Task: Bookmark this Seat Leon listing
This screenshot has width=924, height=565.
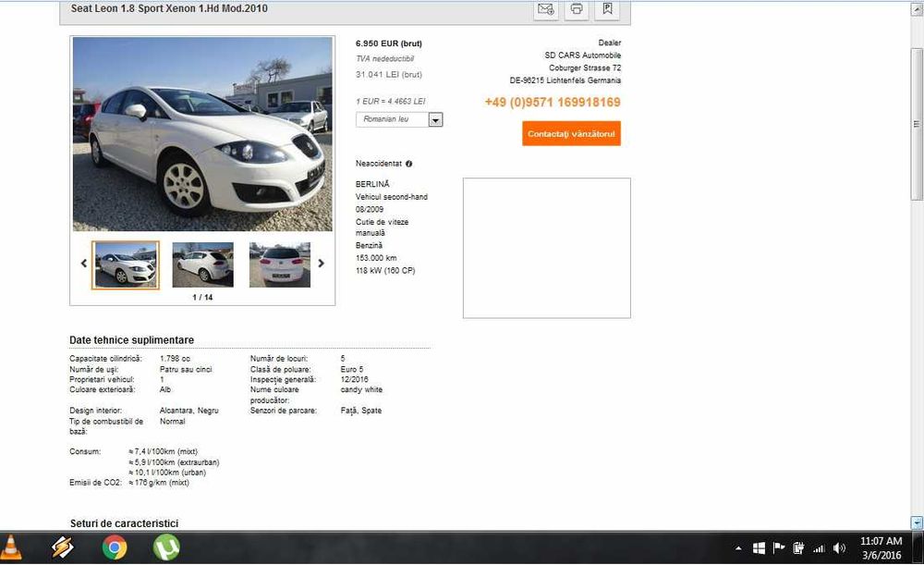Action: pyautogui.click(x=608, y=9)
